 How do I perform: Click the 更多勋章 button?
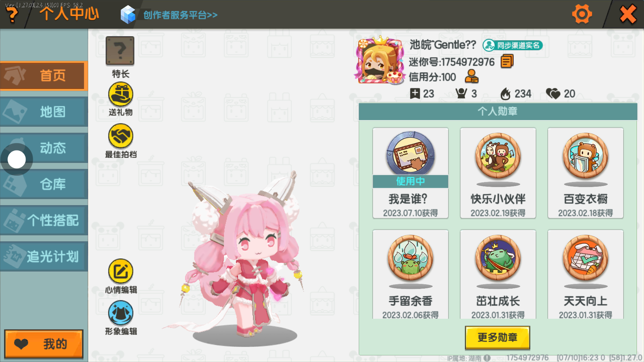497,337
